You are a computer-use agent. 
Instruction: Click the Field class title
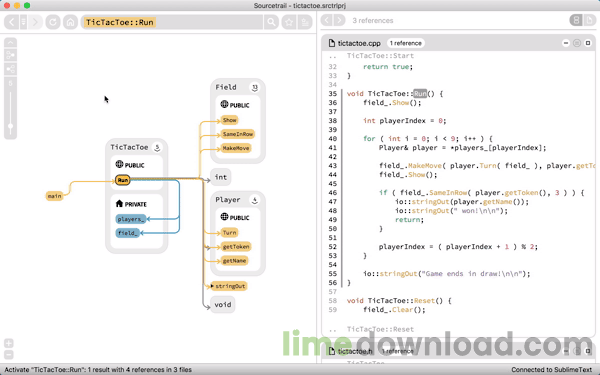[x=226, y=87]
